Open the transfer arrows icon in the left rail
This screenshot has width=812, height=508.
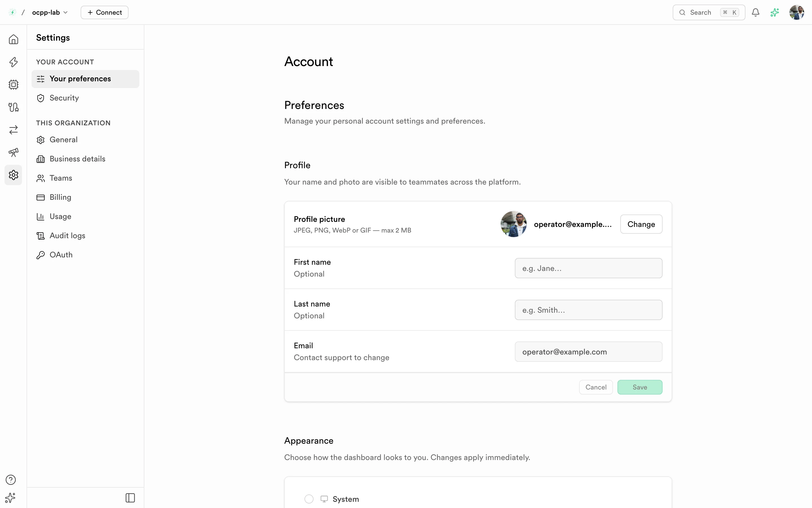pos(14,130)
